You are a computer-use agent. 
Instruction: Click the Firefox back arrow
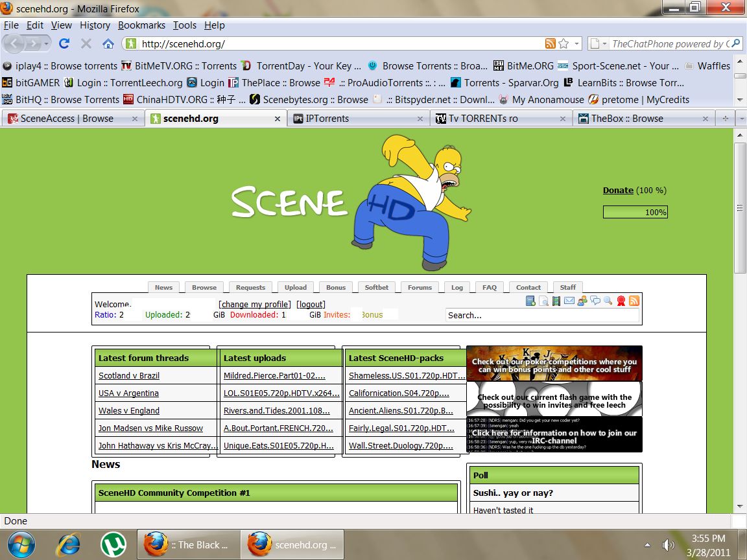coord(14,44)
